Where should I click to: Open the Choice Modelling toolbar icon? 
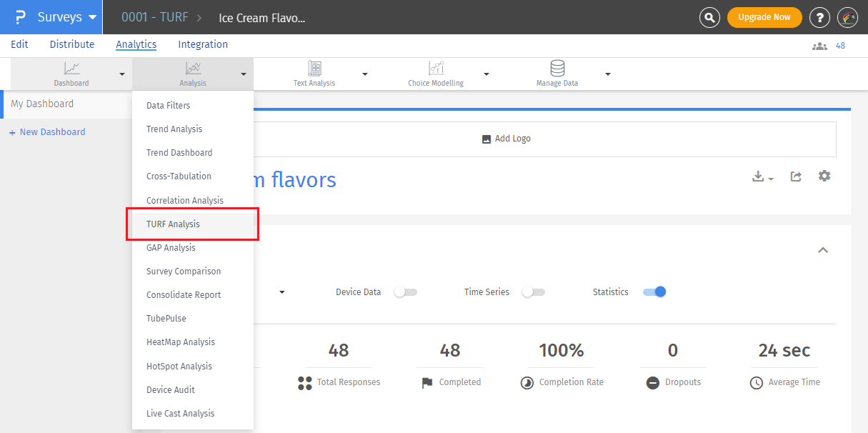436,69
